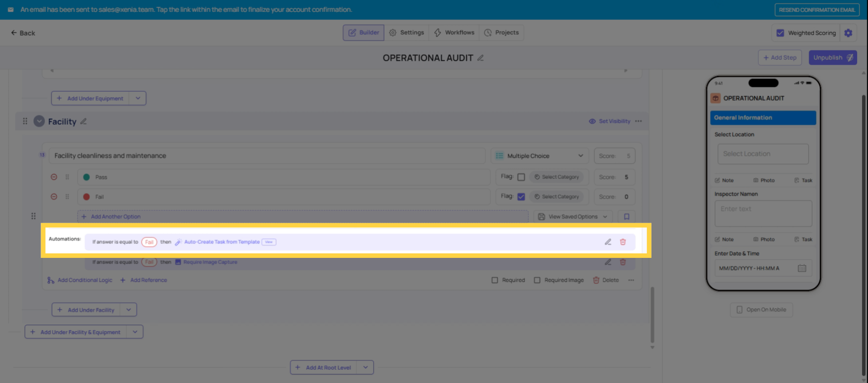Viewport: 868px width, 383px height.
Task: Click Add Conditional Logic
Action: click(80, 280)
